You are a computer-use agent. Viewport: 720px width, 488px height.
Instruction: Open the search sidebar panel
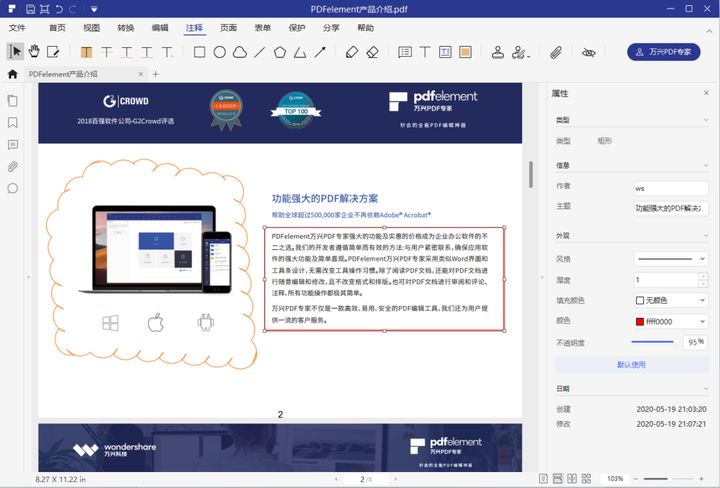[13, 188]
